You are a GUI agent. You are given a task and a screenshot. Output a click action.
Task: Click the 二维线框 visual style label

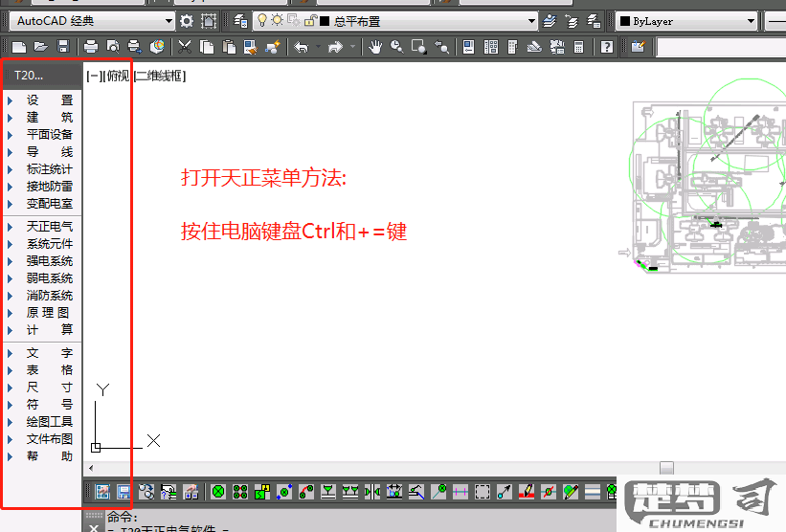(160, 77)
